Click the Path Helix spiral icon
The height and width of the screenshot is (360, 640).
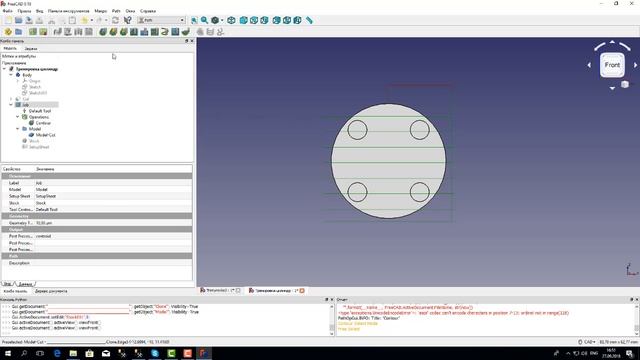[165, 32]
